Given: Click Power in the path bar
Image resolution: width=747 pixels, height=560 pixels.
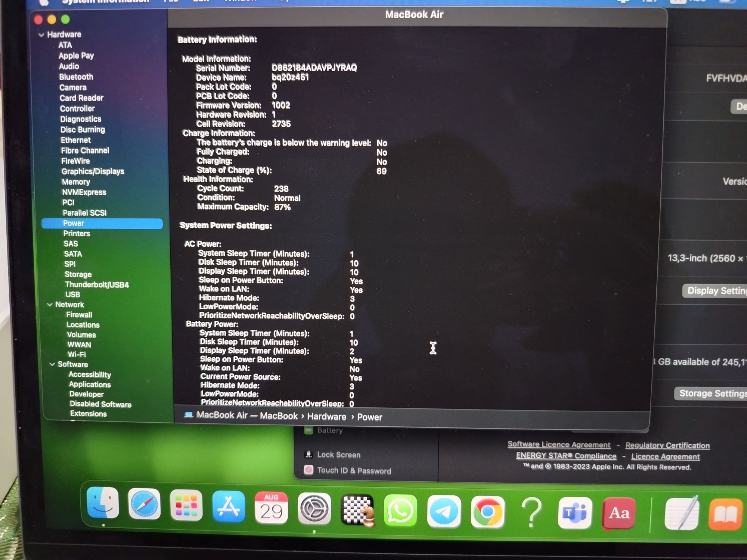Looking at the screenshot, I should [x=369, y=417].
